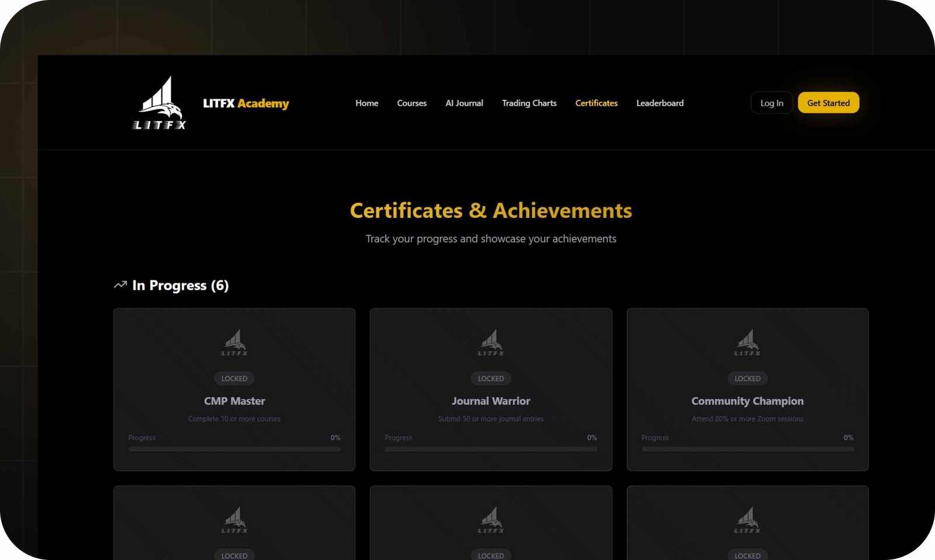Click the Journal Warrior progress bar
This screenshot has height=560, width=935.
point(491,449)
